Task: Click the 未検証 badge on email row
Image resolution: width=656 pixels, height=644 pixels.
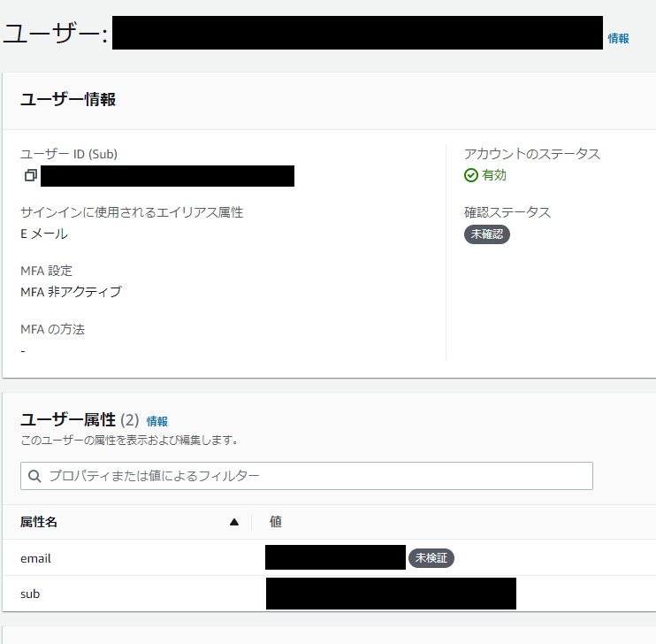Action: tap(431, 558)
